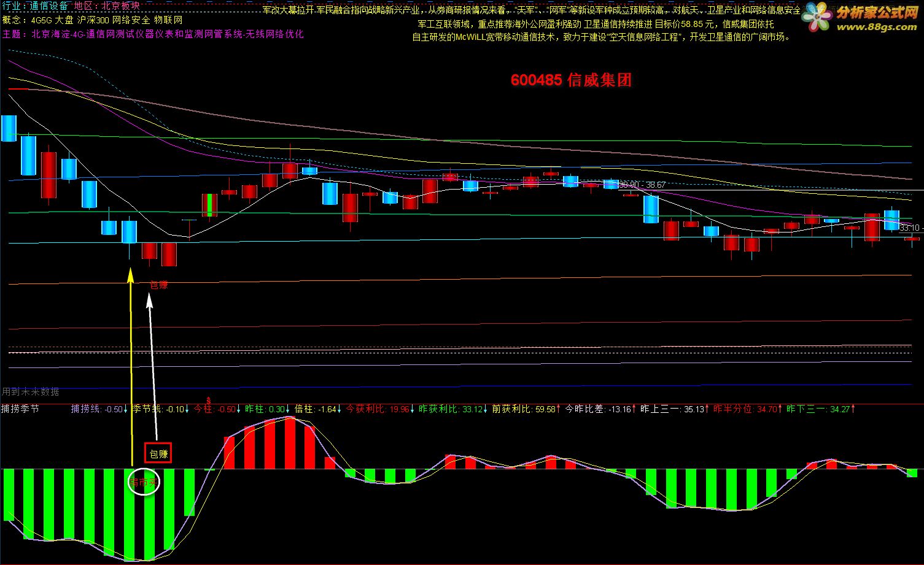Click the first blue candlestick at chart left
The image size is (924, 565).
coord(9,128)
